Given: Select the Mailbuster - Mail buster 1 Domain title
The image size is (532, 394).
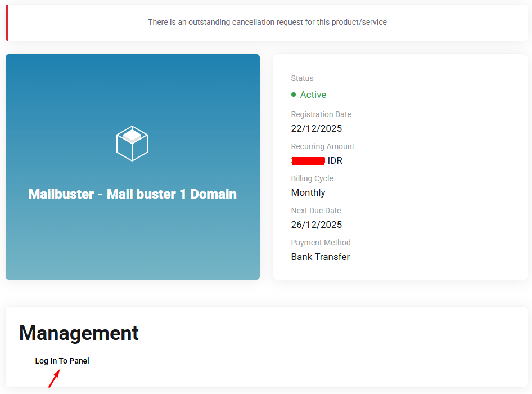Looking at the screenshot, I should [132, 194].
